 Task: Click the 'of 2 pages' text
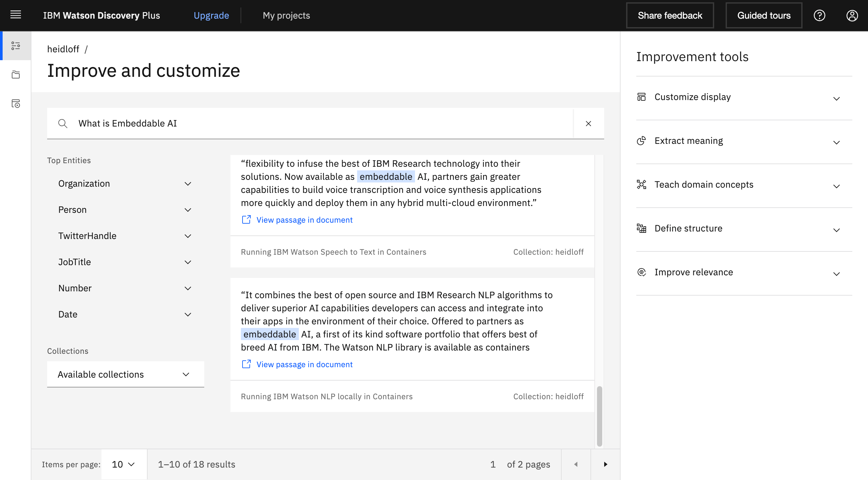pos(528,464)
